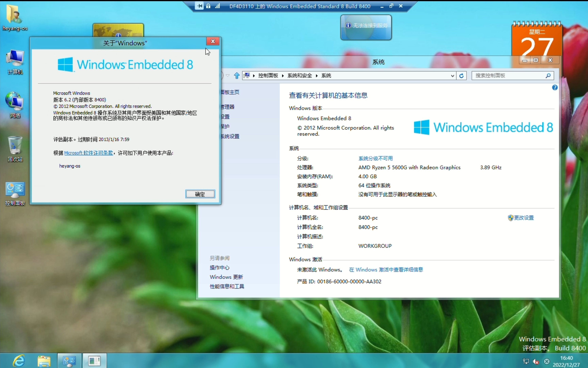The height and width of the screenshot is (368, 588).
Task: Click the lock icon on the connection bar
Action: click(208, 6)
